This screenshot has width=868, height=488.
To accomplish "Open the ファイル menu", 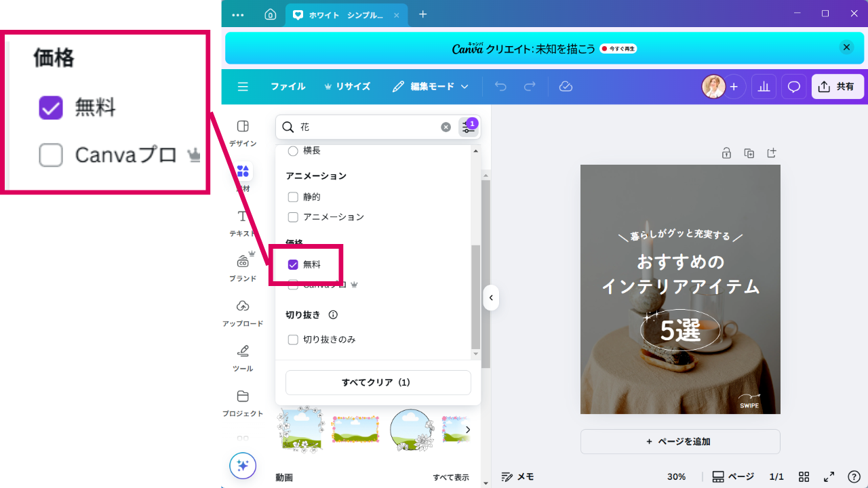I will [288, 87].
